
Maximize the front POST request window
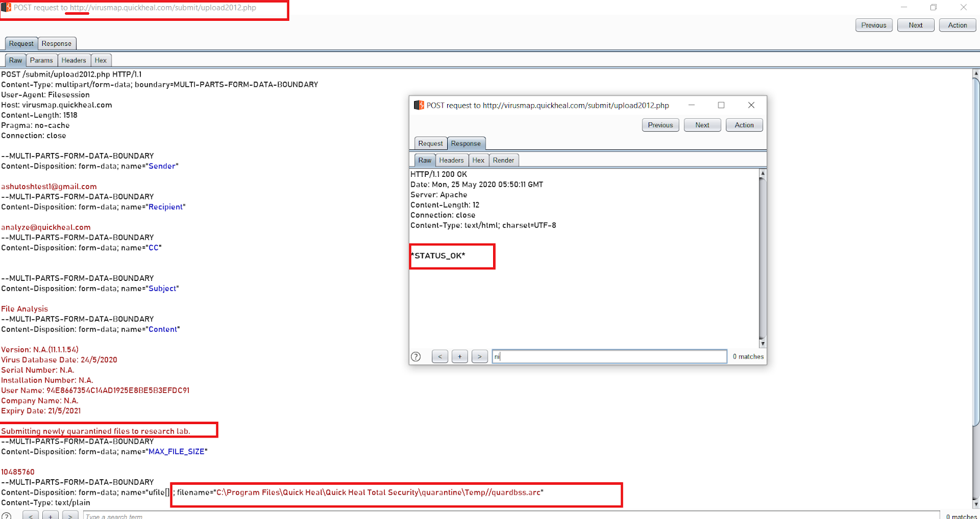(722, 105)
